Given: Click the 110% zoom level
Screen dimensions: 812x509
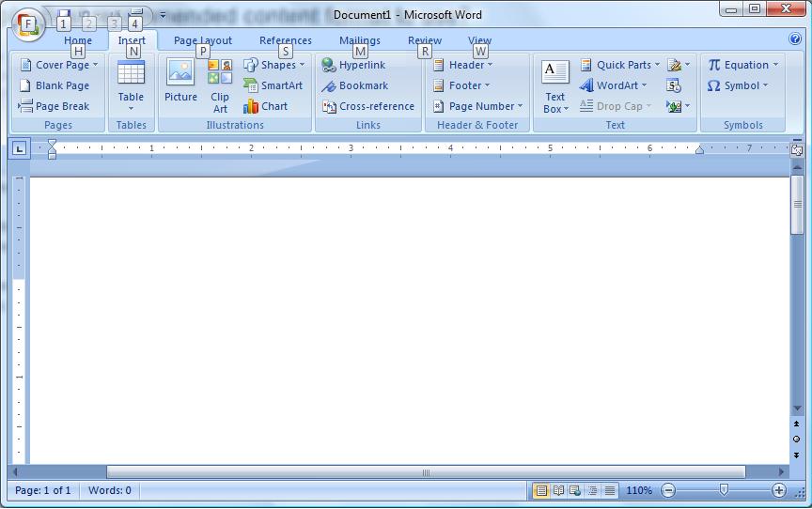Looking at the screenshot, I should click(639, 490).
